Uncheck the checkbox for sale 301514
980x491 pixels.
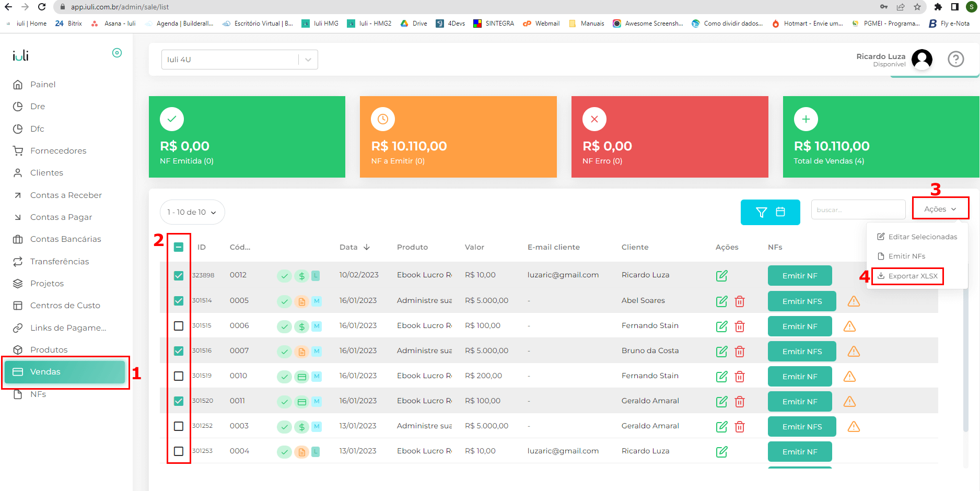[179, 301]
